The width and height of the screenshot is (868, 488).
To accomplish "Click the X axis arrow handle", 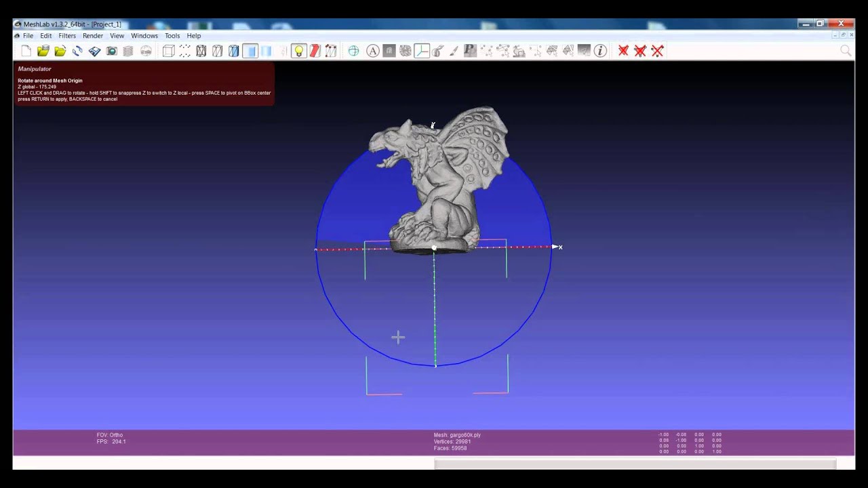I will [557, 247].
